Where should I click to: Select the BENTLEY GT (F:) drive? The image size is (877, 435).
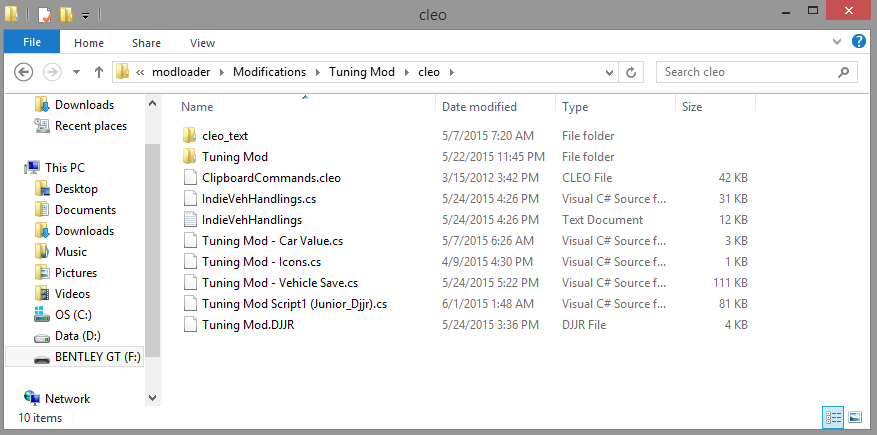click(90, 357)
